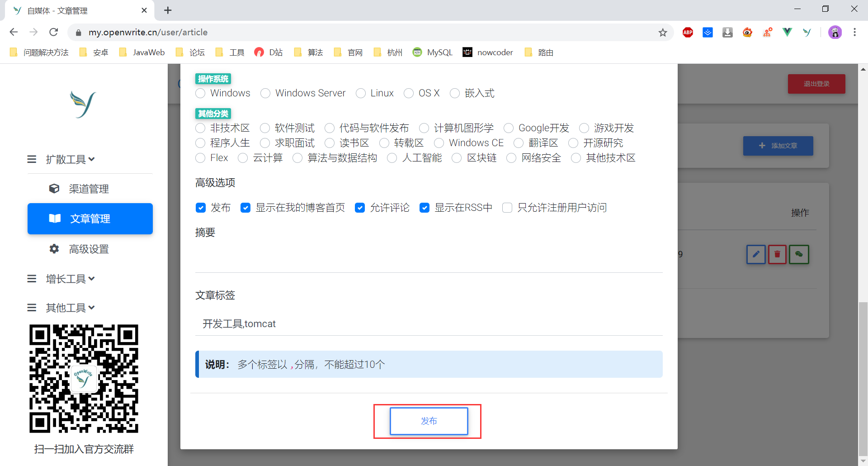The image size is (868, 466).
Task: Click the OpenWrite logo in the sidebar
Action: 82,105
